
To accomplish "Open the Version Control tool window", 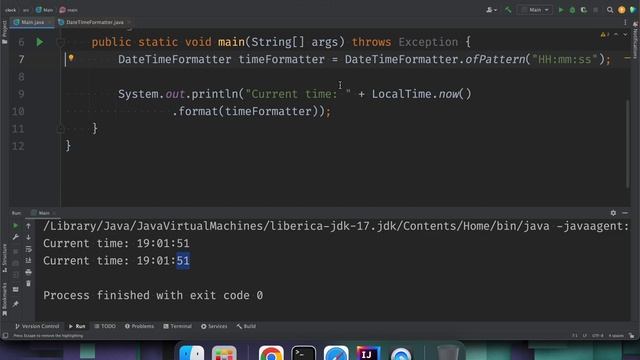I will (x=37, y=326).
